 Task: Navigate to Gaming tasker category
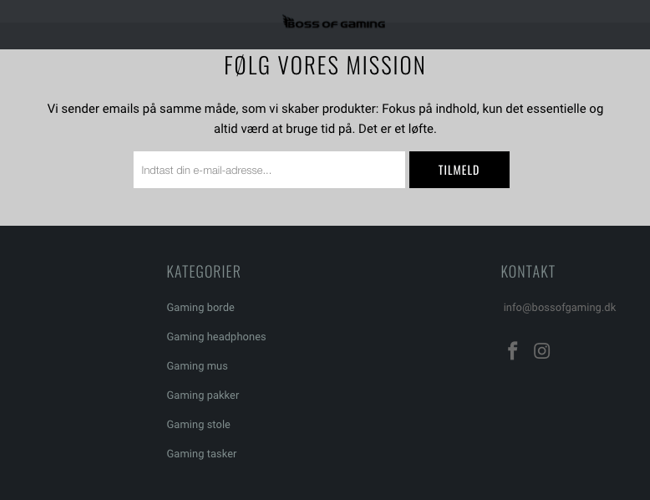[x=201, y=454]
